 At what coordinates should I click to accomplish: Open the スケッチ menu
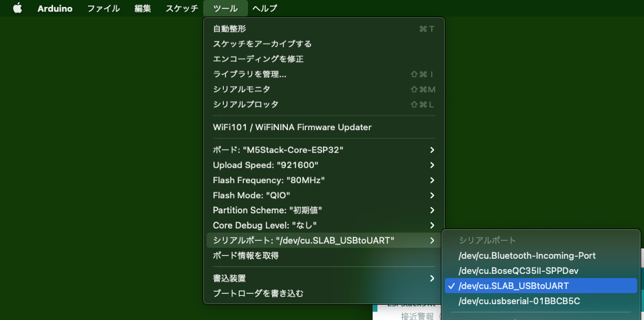182,8
